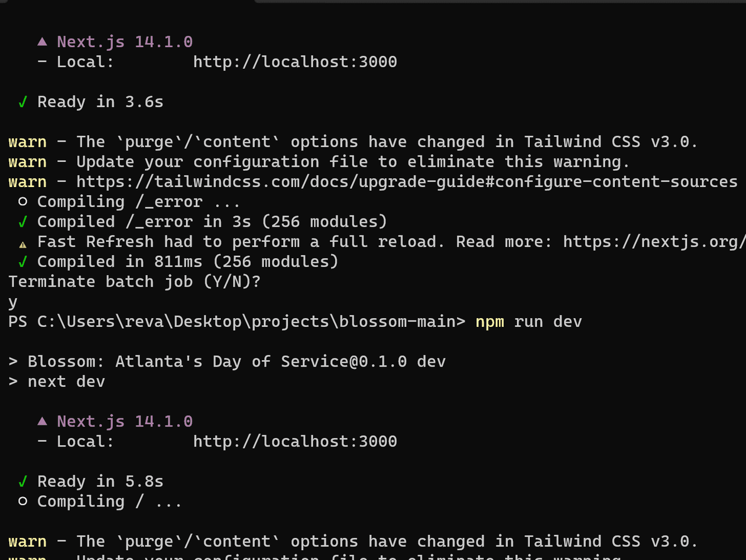Open the nextjs.org "Read more" link

pyautogui.click(x=654, y=242)
